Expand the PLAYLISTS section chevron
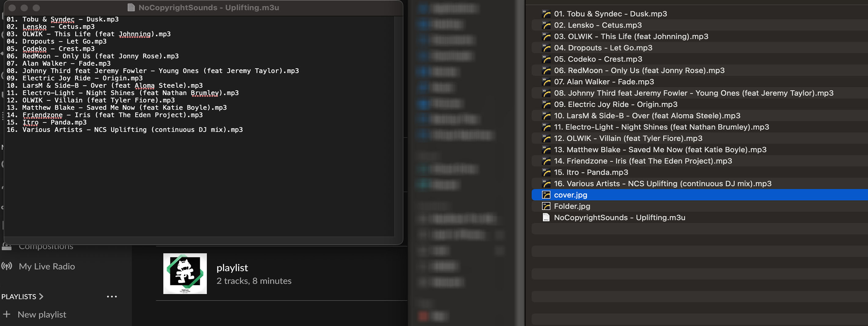This screenshot has width=868, height=326. (41, 296)
